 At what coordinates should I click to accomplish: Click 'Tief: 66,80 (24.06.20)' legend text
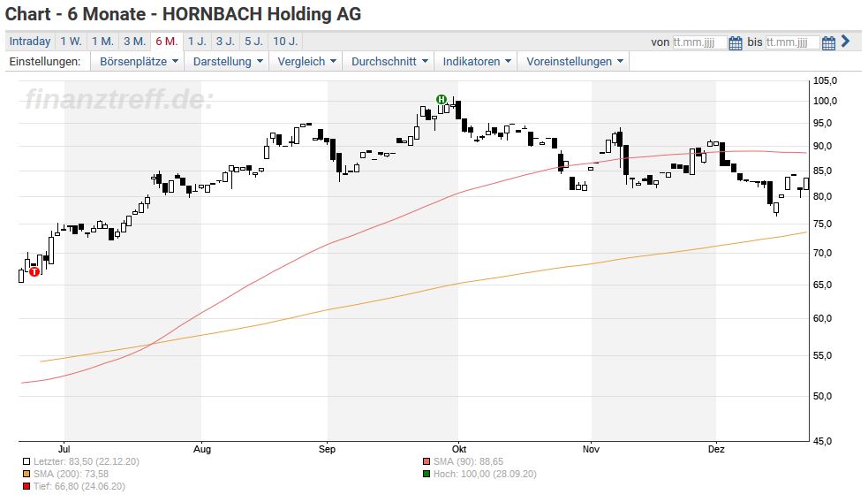79,486
